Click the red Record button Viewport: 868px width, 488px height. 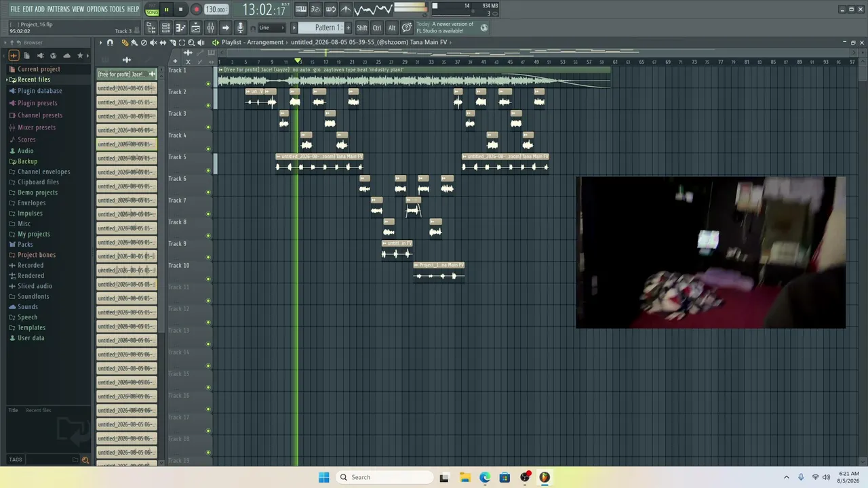[196, 9]
